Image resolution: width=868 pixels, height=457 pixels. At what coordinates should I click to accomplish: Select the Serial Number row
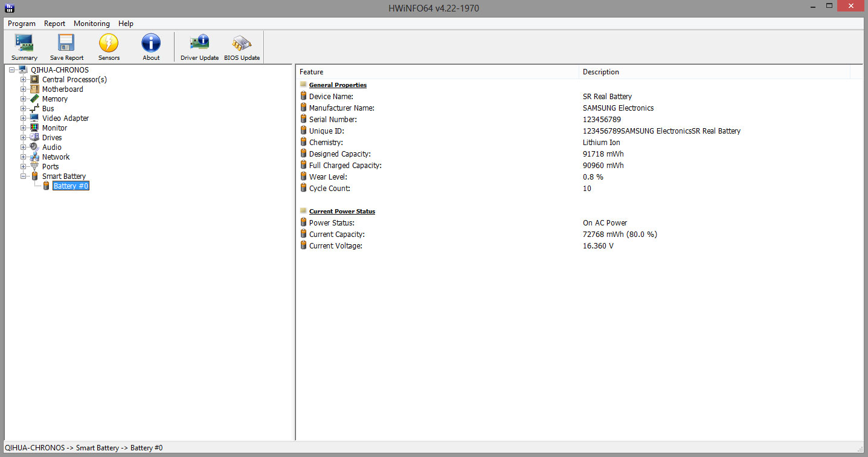(580, 120)
